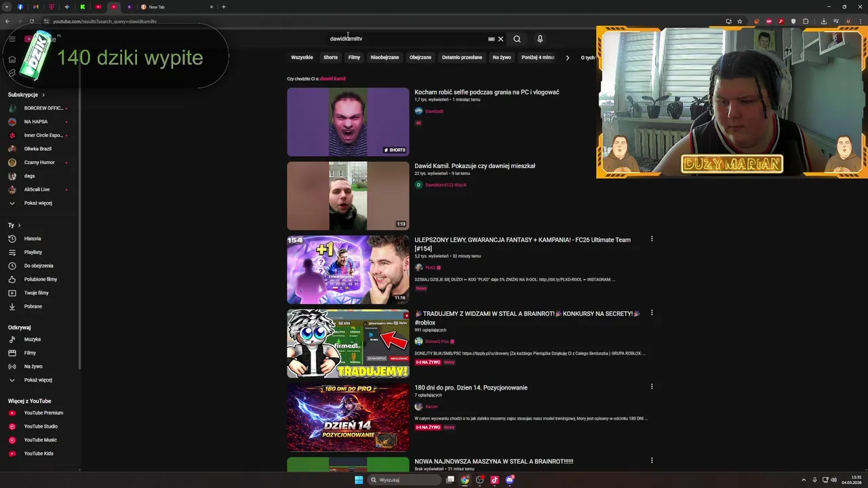Open Pobrane downloads in sidebar
Viewport: 868px width, 488px height.
[x=39, y=306]
